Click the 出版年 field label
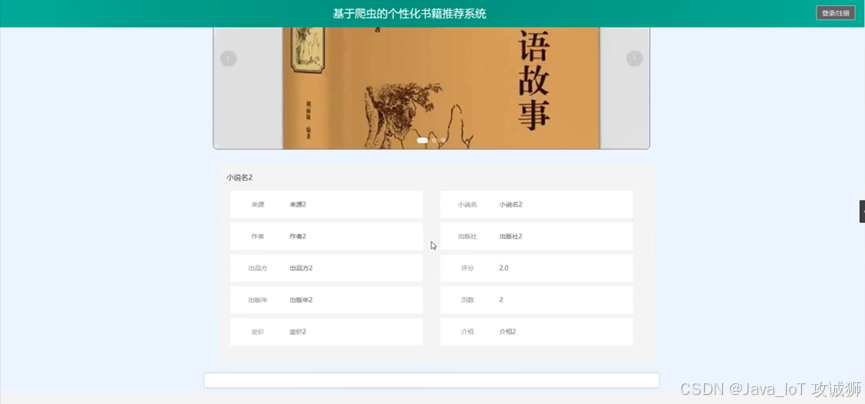 pos(258,300)
